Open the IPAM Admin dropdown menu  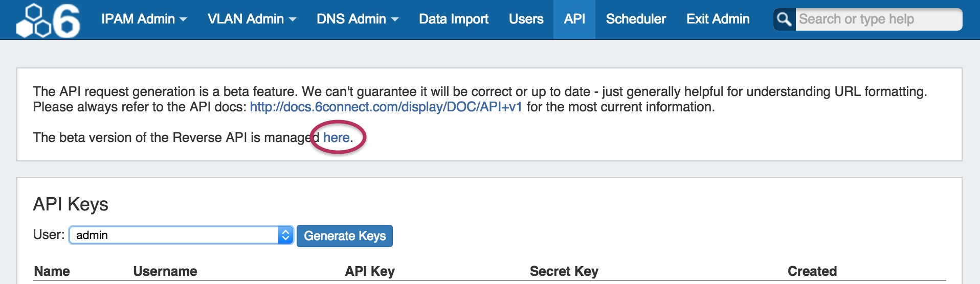144,19
